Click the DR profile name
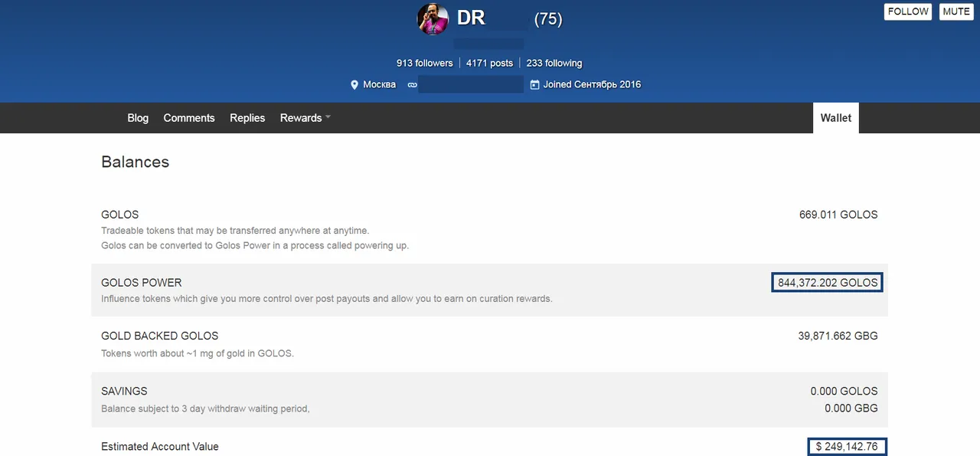 [x=471, y=18]
